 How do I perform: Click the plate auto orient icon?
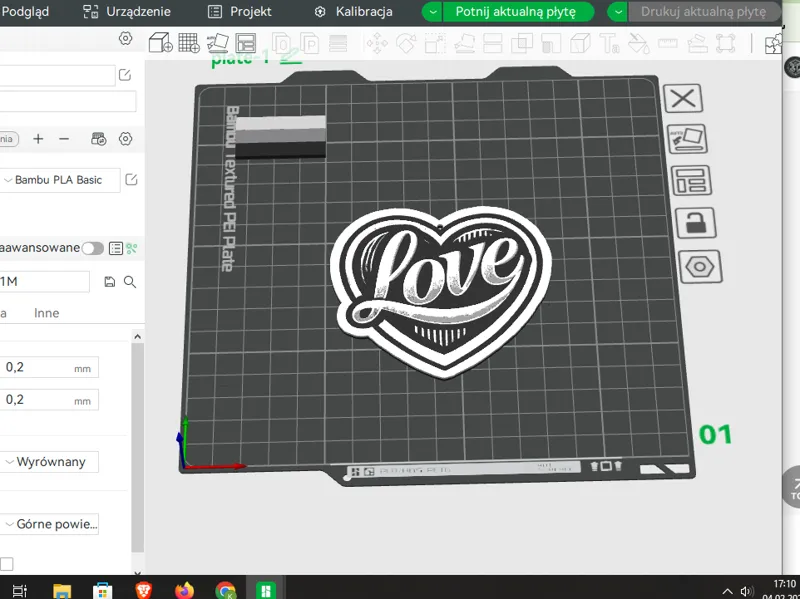click(x=687, y=139)
